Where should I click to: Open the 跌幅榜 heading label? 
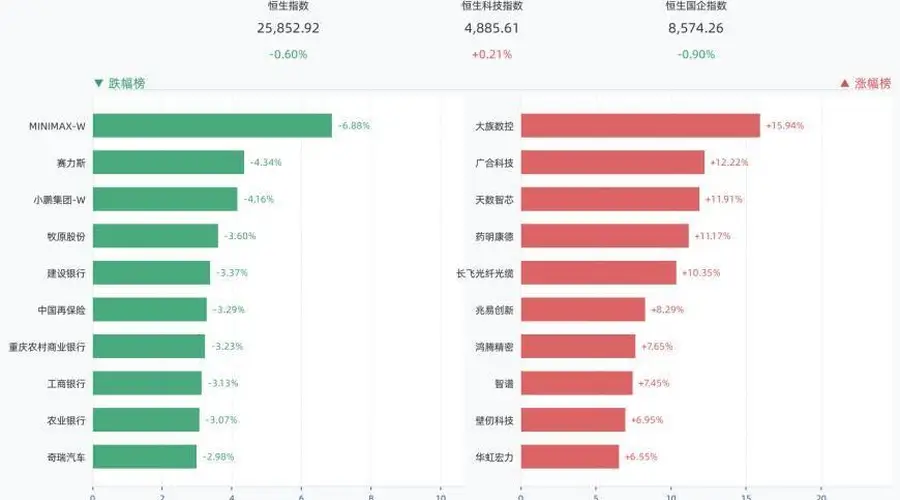point(127,83)
